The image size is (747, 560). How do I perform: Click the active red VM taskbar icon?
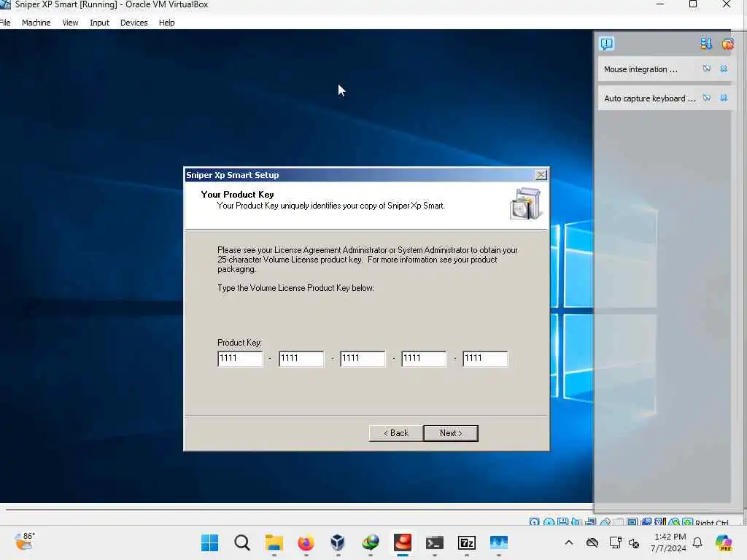pos(403,542)
